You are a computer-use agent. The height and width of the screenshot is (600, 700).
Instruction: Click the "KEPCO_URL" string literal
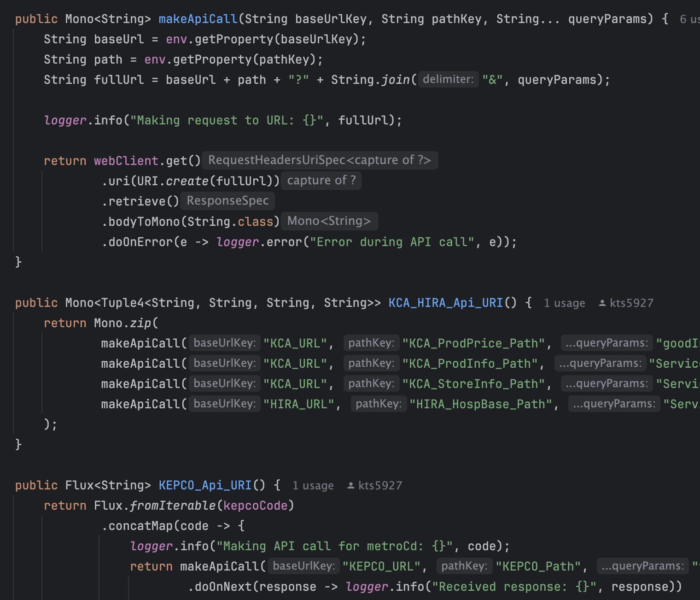tap(381, 566)
